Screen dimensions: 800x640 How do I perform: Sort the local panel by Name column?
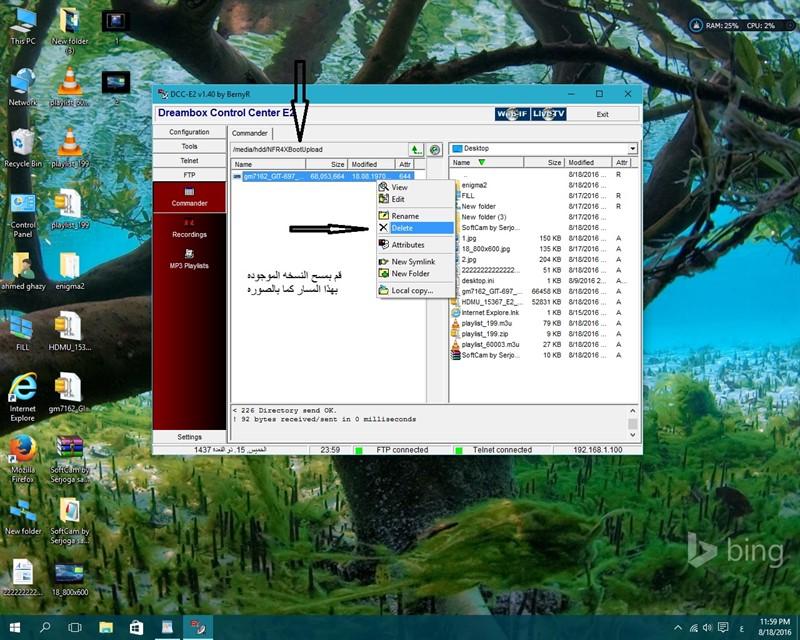click(x=487, y=162)
